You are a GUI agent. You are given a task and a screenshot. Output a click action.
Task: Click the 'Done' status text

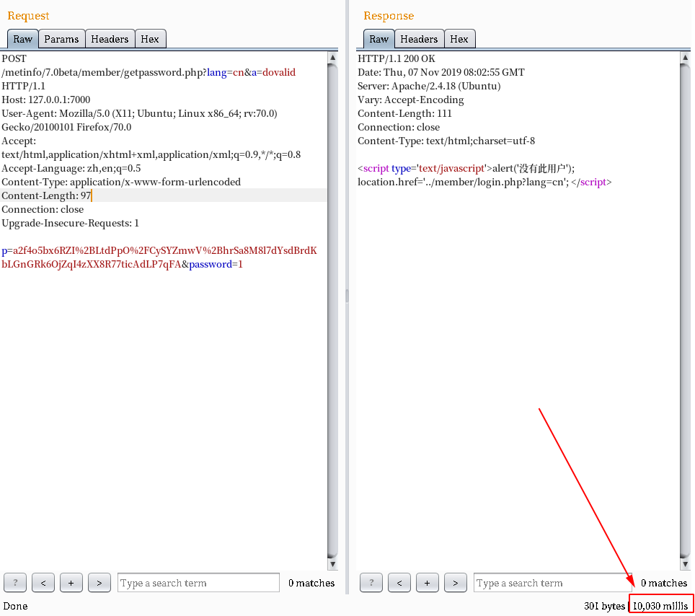[x=16, y=606]
